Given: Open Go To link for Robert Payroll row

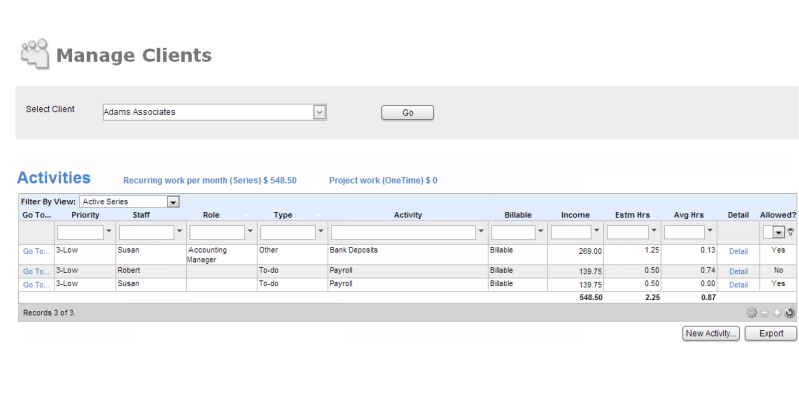Looking at the screenshot, I should 36,271.
